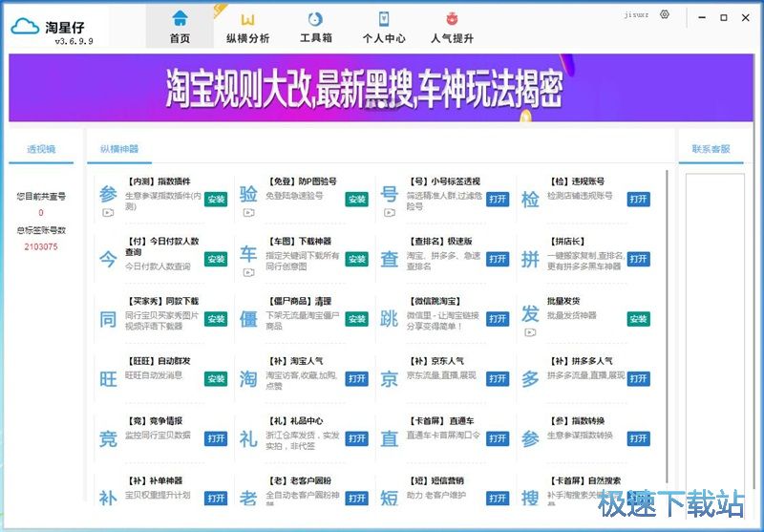Install the 批量发货 tool
This screenshot has height=532, width=764.
coord(638,319)
